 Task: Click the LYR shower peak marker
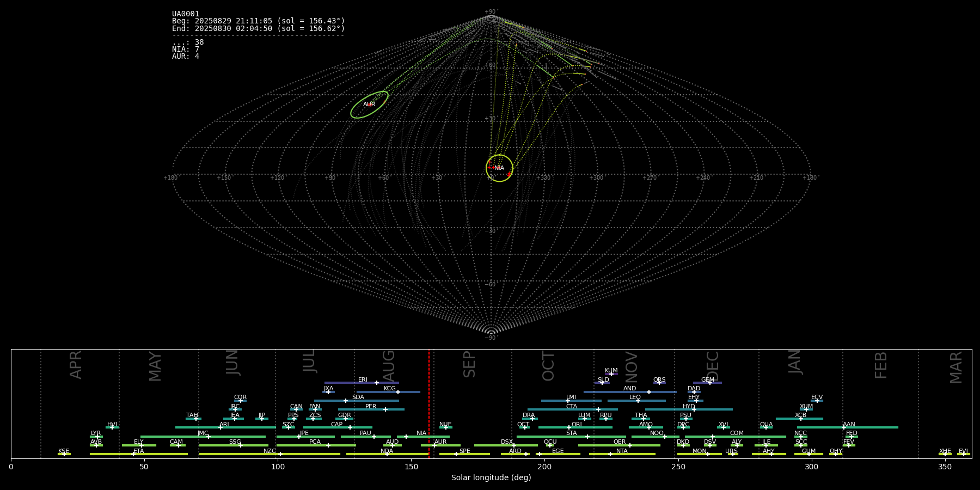97,437
